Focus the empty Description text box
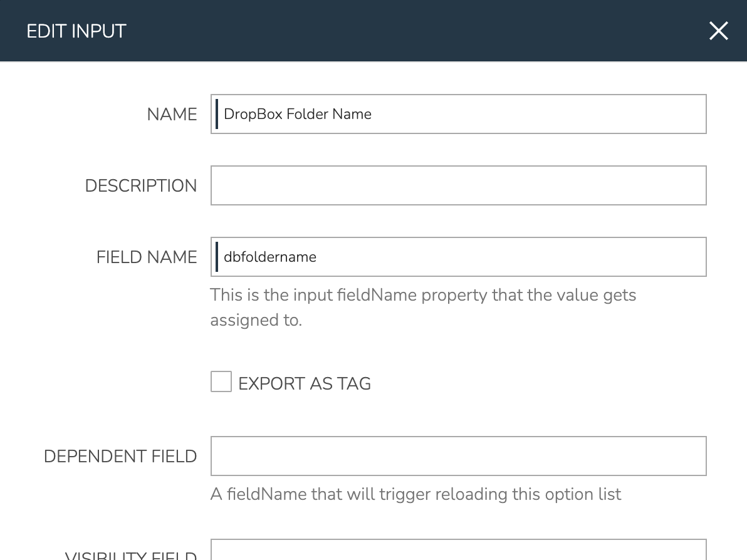 point(458,185)
